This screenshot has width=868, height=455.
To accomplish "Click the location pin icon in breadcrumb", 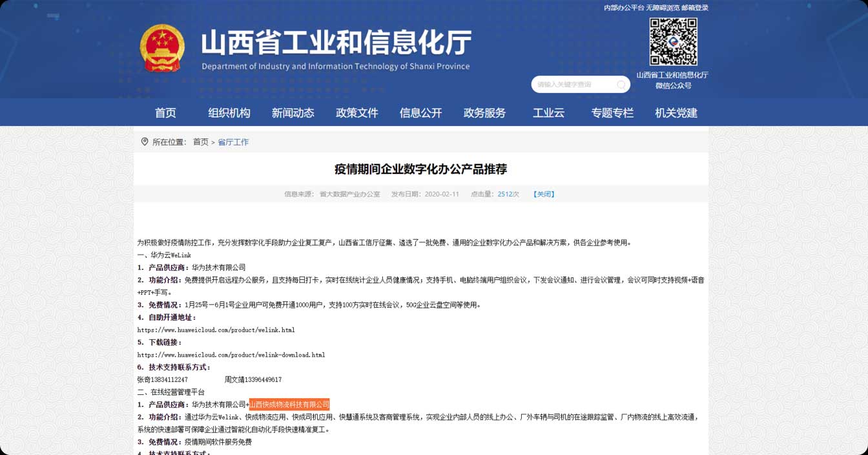I will [145, 142].
